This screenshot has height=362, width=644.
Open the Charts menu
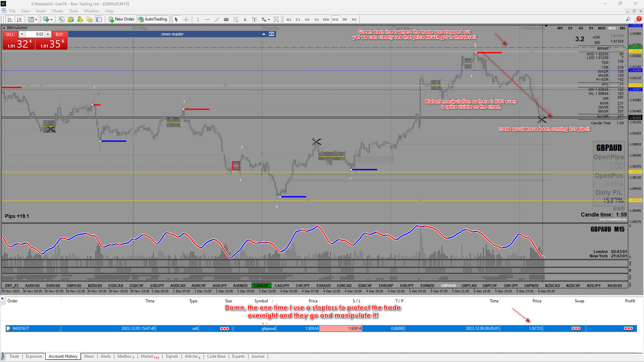click(57, 11)
